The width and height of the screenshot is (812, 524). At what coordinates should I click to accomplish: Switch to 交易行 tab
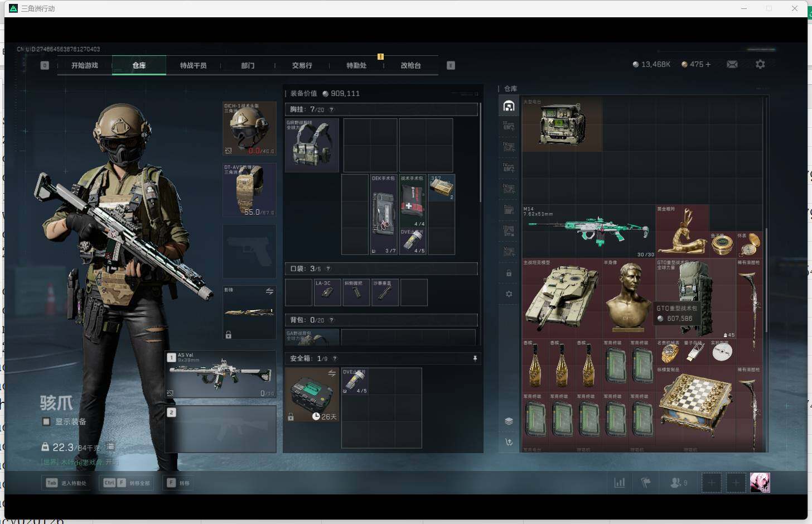[302, 65]
